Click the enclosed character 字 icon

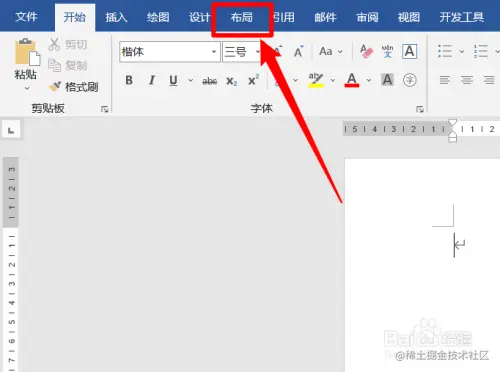410,80
